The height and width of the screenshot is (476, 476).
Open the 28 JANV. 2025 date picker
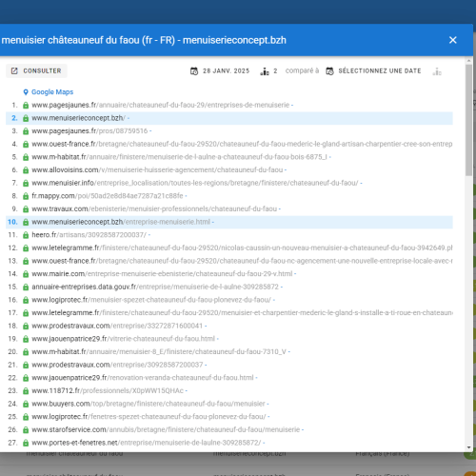pos(220,70)
